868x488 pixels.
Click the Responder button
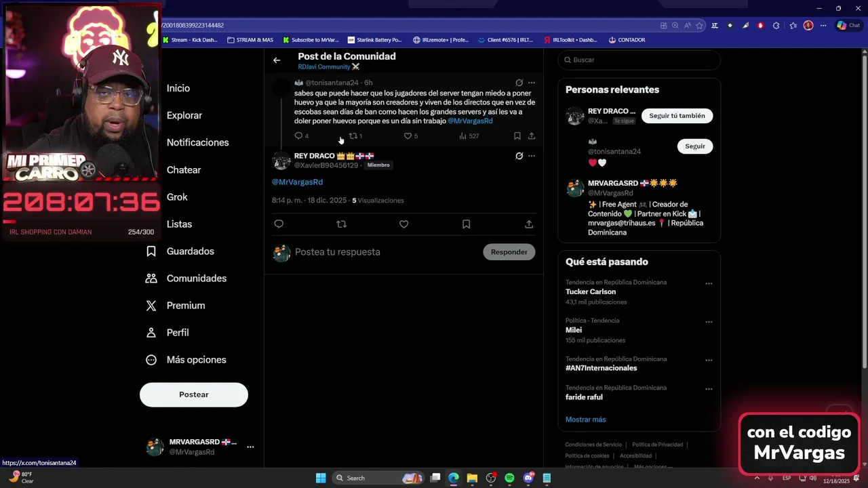pyautogui.click(x=509, y=251)
